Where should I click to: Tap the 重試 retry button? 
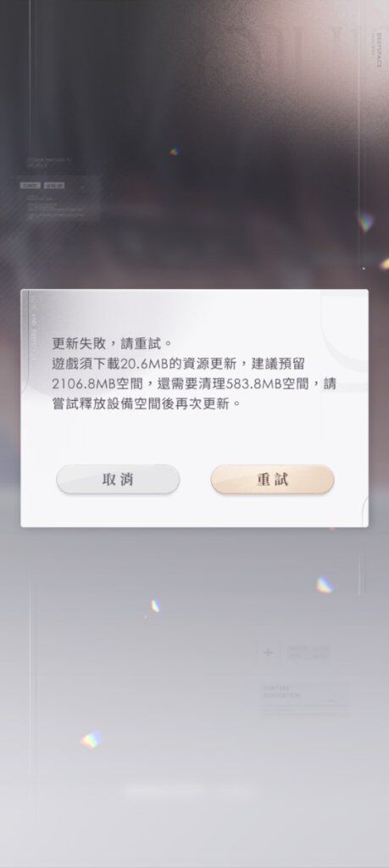(x=272, y=480)
